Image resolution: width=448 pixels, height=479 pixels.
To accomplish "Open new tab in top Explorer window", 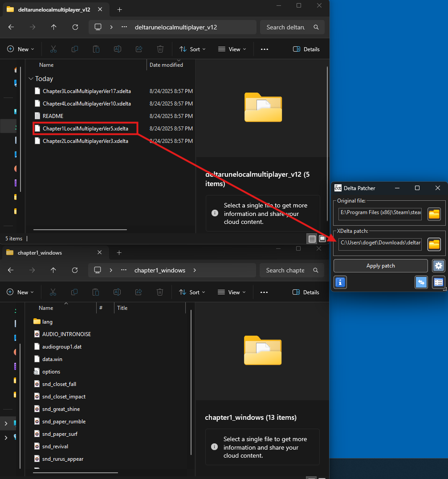I will (119, 10).
